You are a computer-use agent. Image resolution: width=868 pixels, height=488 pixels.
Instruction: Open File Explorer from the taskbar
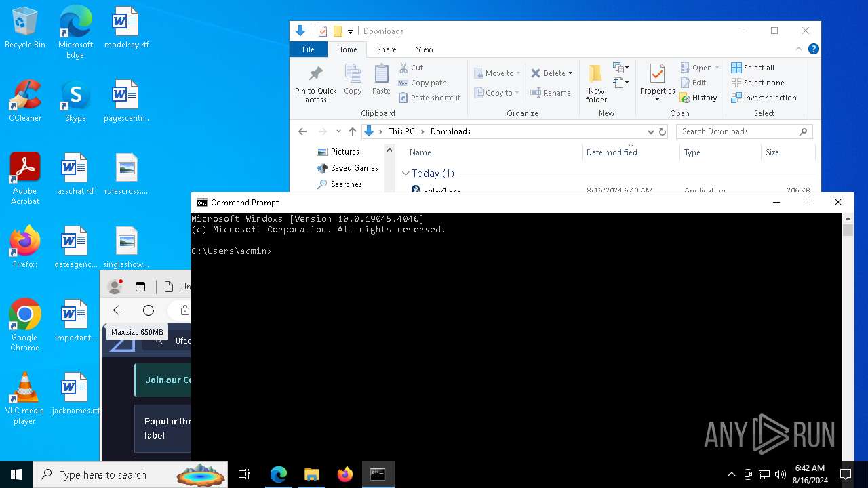[x=311, y=474]
